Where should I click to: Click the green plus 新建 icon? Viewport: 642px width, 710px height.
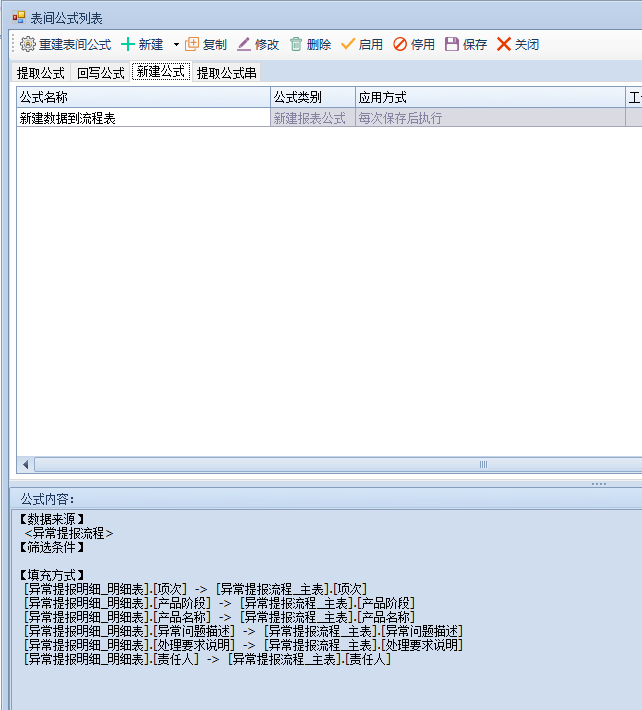(x=128, y=45)
